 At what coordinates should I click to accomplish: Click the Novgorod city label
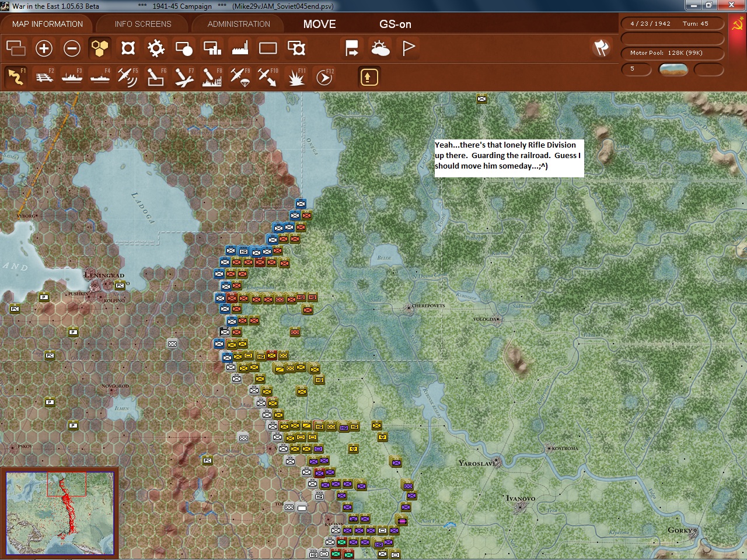(x=115, y=386)
